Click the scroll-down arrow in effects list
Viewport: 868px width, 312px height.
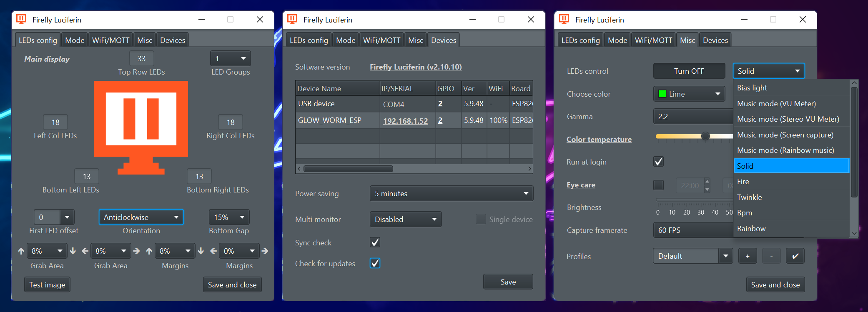pyautogui.click(x=854, y=234)
